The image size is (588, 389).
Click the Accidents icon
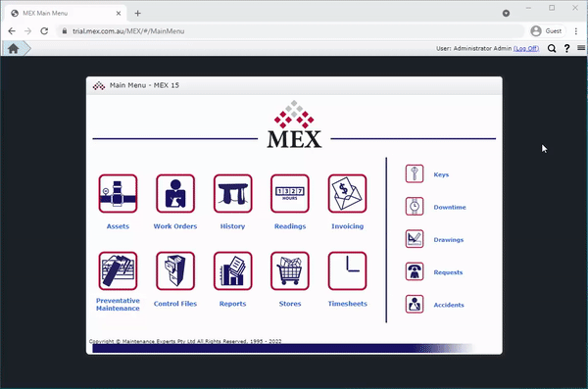(x=415, y=304)
